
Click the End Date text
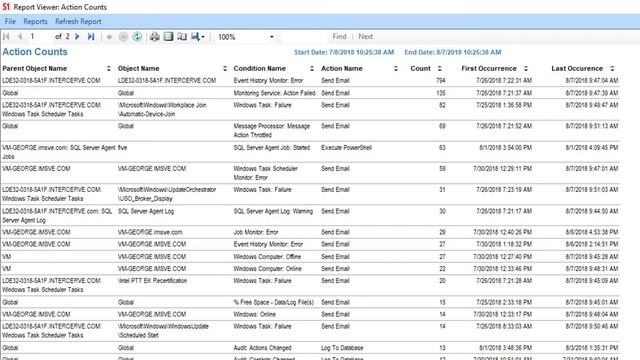pyautogui.click(x=453, y=52)
